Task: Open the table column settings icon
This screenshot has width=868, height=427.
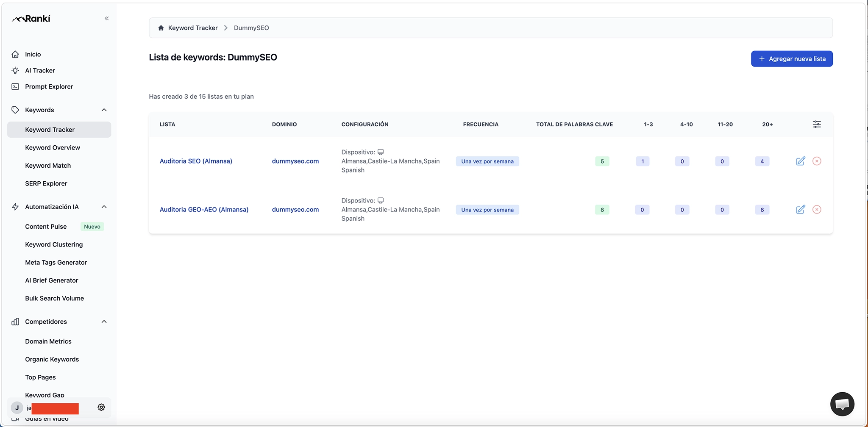Action: coord(817,124)
